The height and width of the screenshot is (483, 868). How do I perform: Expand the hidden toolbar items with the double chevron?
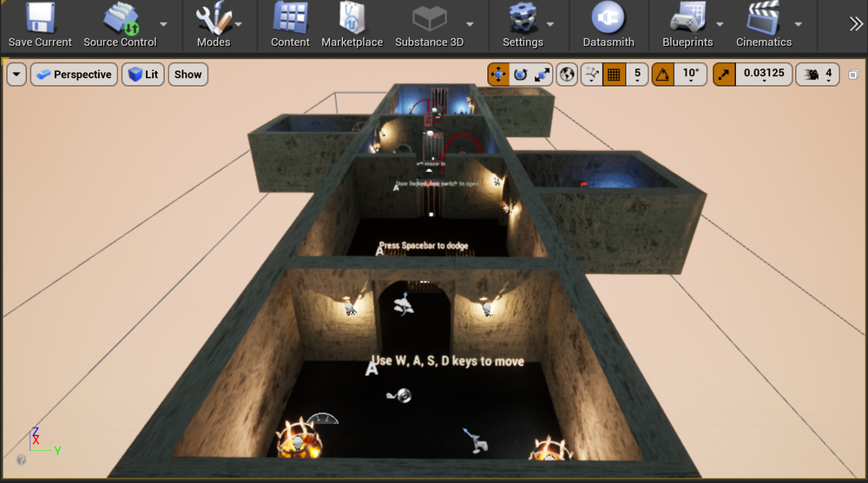pos(855,23)
